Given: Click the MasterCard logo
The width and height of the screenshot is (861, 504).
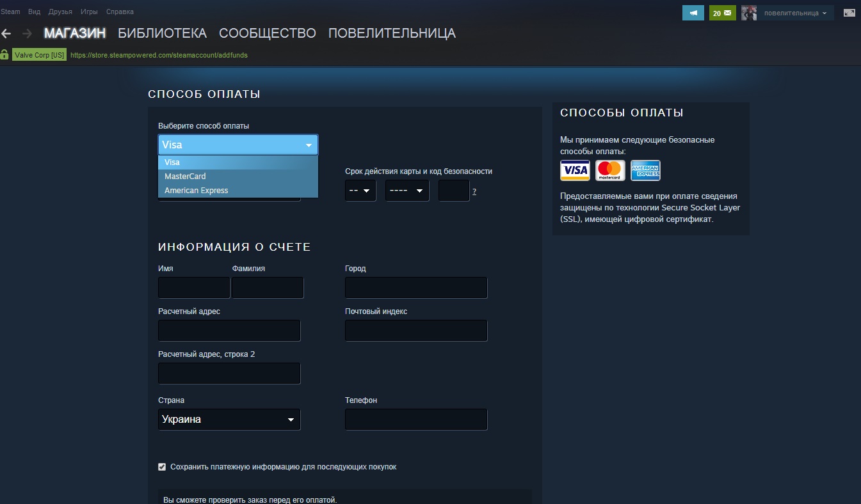Looking at the screenshot, I should point(610,170).
